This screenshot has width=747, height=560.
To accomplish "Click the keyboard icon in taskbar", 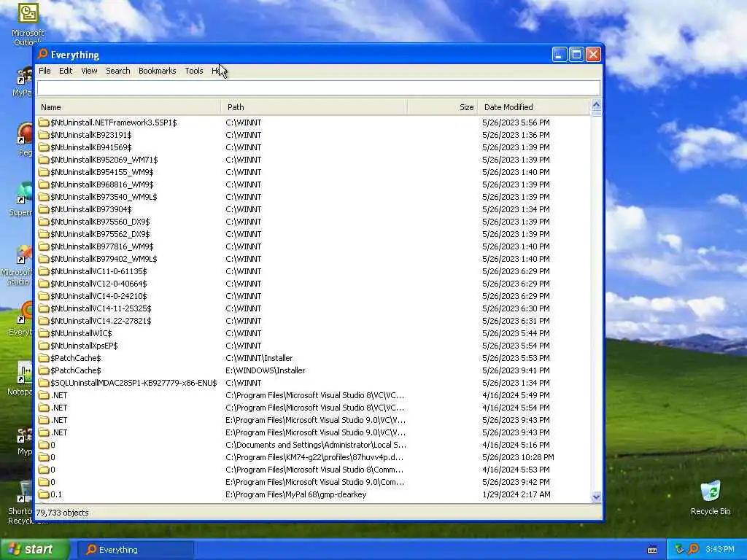I will 652,550.
